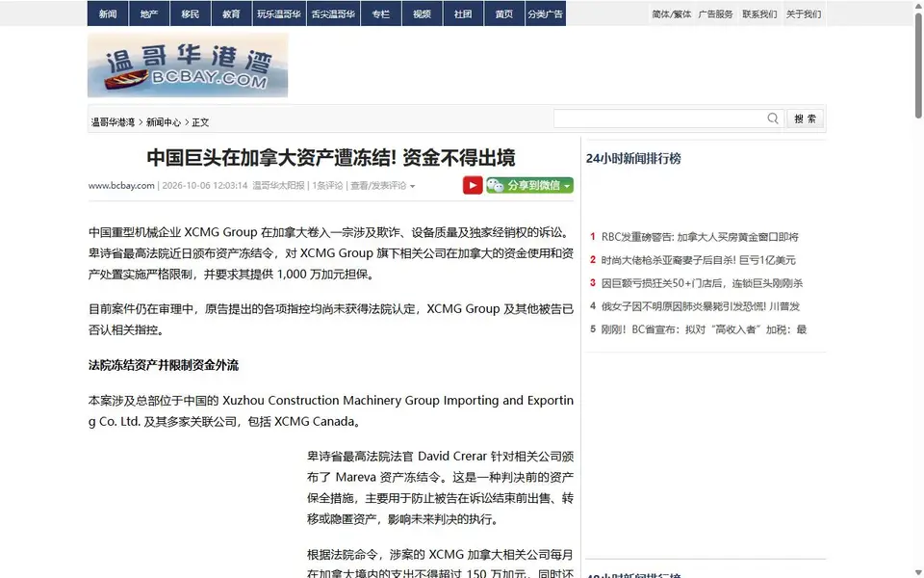Open the 分享到微信 dropdown arrow

coord(568,186)
